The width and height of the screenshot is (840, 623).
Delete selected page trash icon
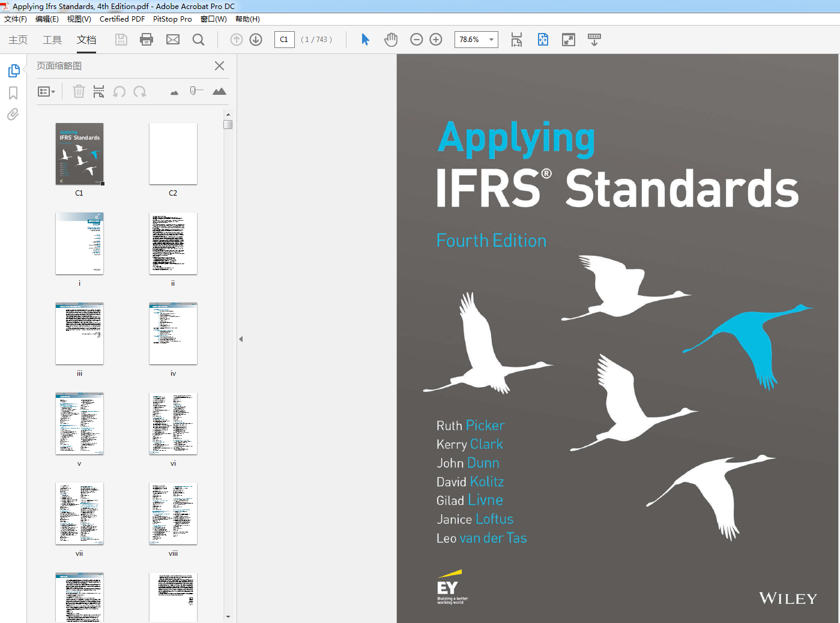(x=79, y=91)
